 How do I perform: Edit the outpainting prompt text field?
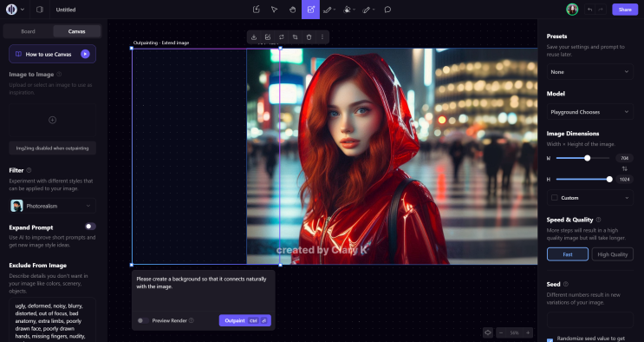pos(204,290)
